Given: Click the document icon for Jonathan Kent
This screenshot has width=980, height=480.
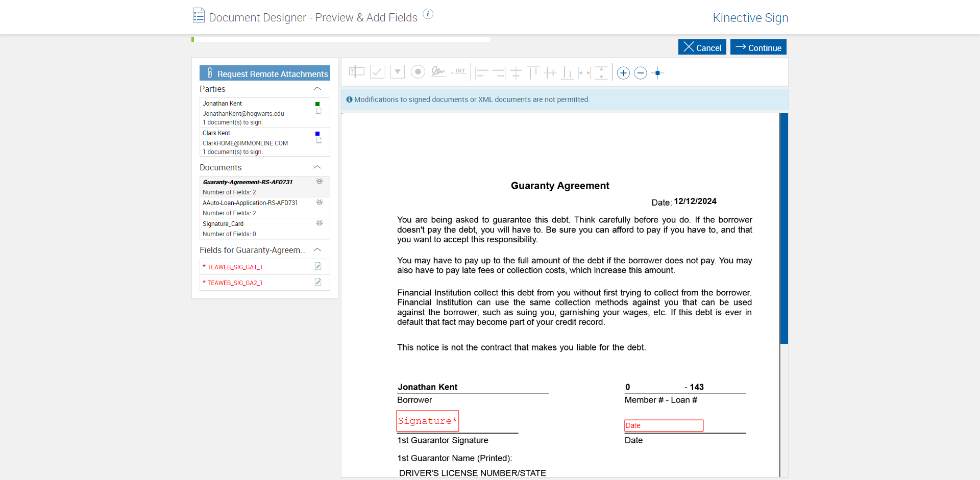Looking at the screenshot, I should pyautogui.click(x=318, y=111).
